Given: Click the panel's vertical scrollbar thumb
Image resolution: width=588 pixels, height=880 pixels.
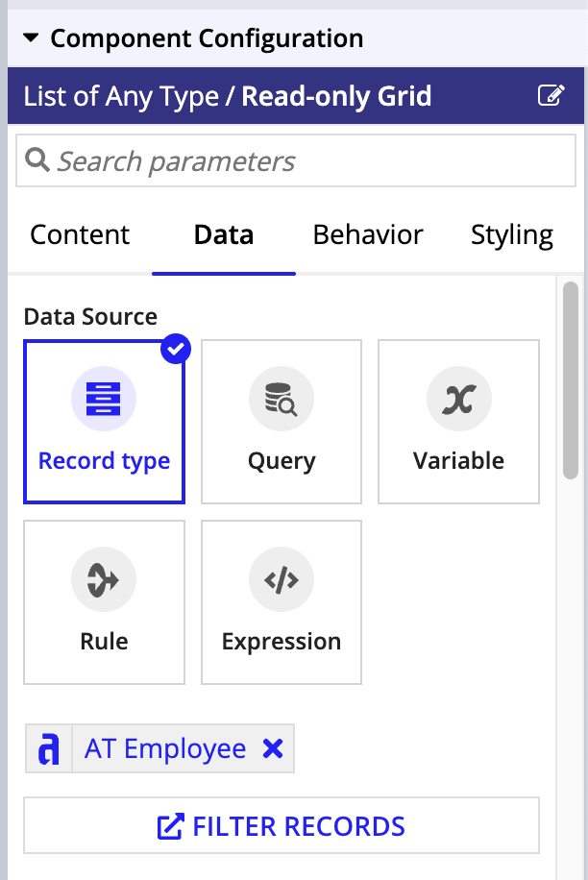Looking at the screenshot, I should (x=571, y=380).
